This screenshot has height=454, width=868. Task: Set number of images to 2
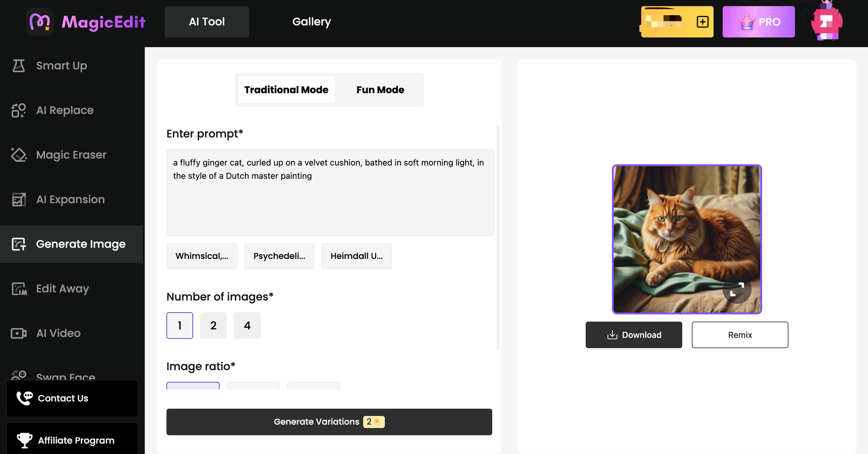point(213,326)
